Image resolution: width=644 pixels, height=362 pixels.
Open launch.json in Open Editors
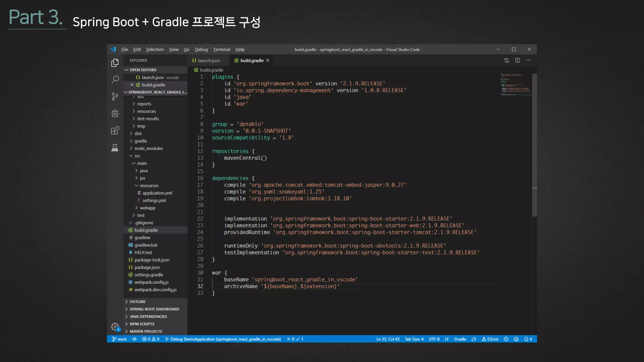click(156, 78)
